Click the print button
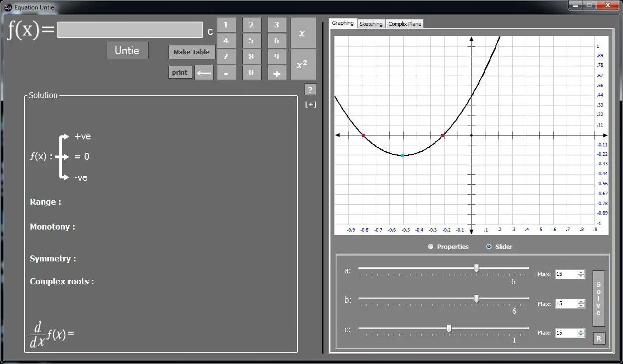 point(180,73)
